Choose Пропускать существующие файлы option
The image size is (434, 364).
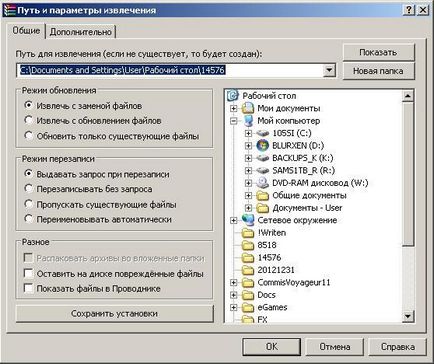click(29, 204)
